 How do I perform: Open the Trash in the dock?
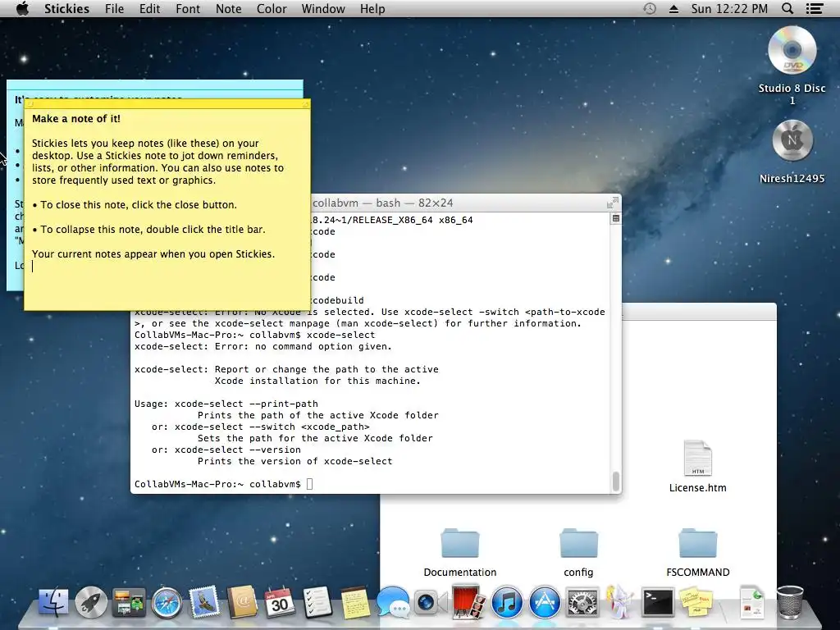click(790, 601)
